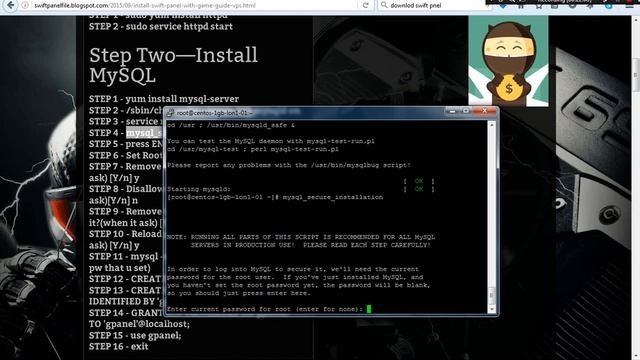Click terminal cursor after 'Enter current password for root'
This screenshot has height=360, width=640.
tap(369, 309)
